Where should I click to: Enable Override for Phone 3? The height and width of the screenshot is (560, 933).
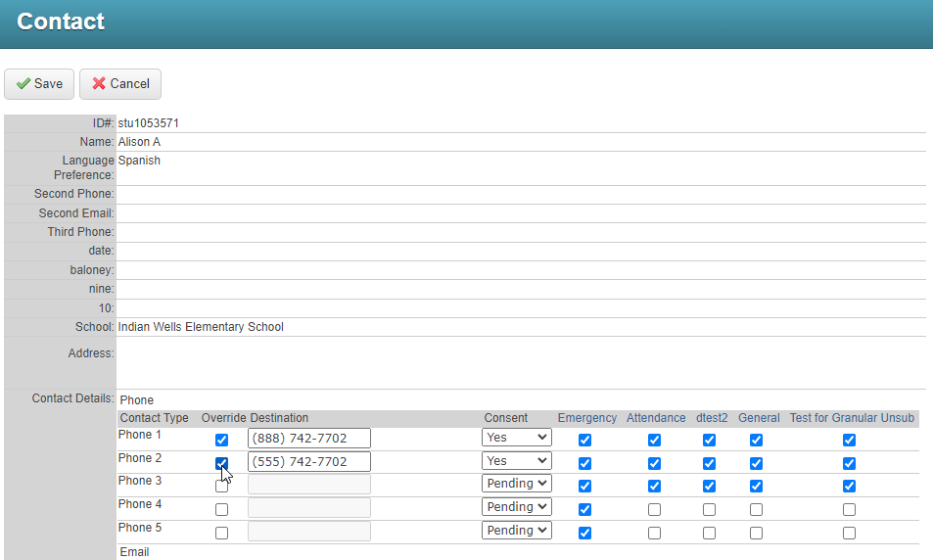(x=221, y=487)
